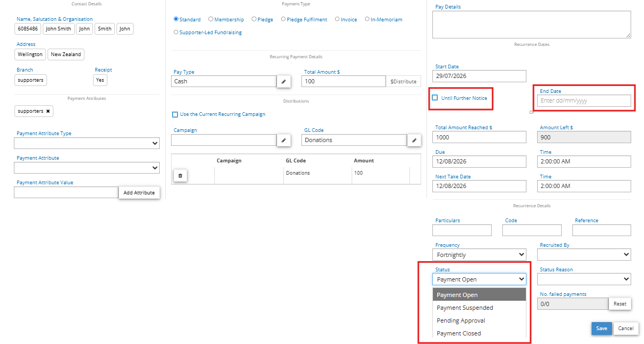Click the Due date field
Image resolution: width=644 pixels, height=344 pixels.
click(x=479, y=161)
